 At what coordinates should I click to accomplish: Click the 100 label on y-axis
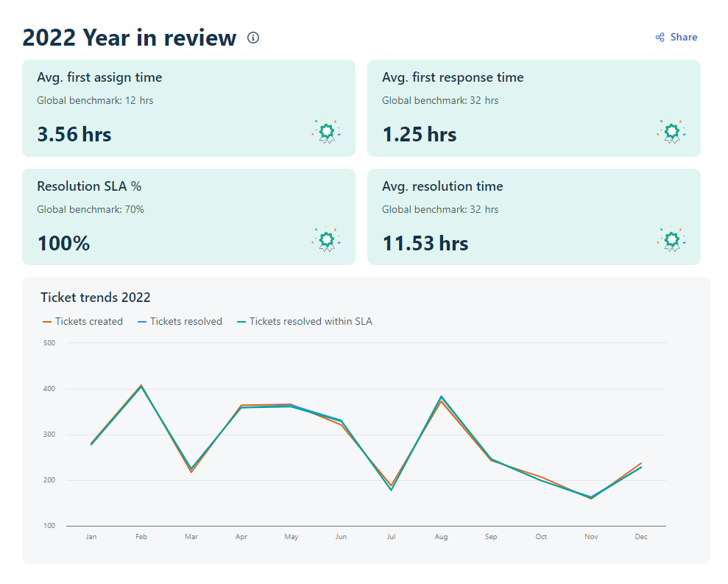49,526
